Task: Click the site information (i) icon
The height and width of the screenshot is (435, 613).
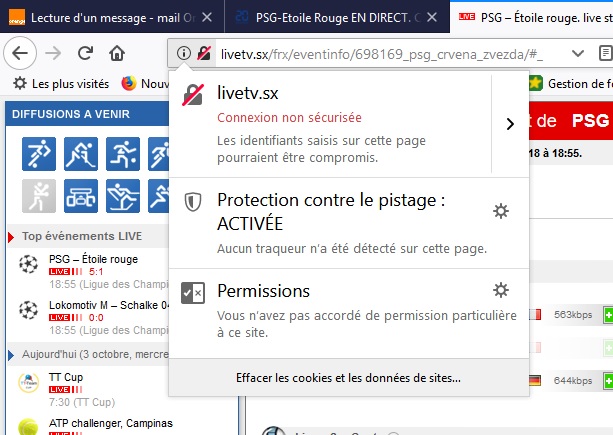Action: coord(183,53)
